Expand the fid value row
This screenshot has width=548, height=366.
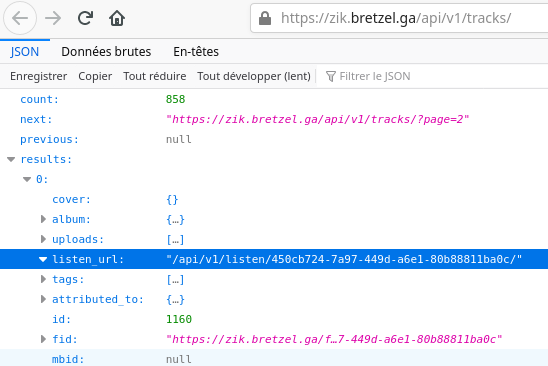coord(43,339)
